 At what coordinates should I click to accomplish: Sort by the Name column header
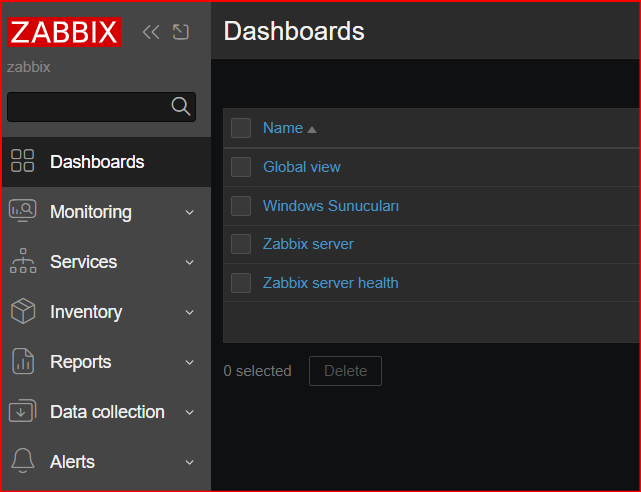pyautogui.click(x=283, y=128)
